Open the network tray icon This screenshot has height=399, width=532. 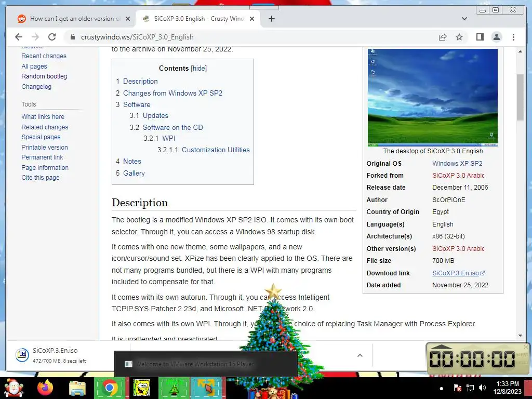click(470, 388)
